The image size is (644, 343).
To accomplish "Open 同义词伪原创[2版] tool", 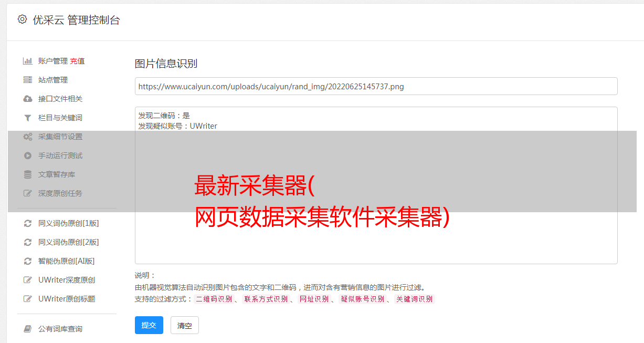I will tap(68, 242).
